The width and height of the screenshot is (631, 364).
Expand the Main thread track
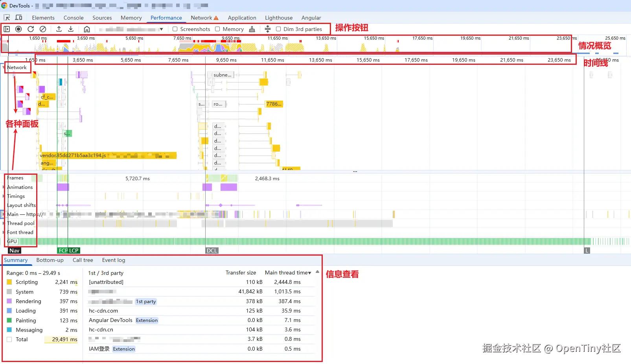tap(4, 214)
